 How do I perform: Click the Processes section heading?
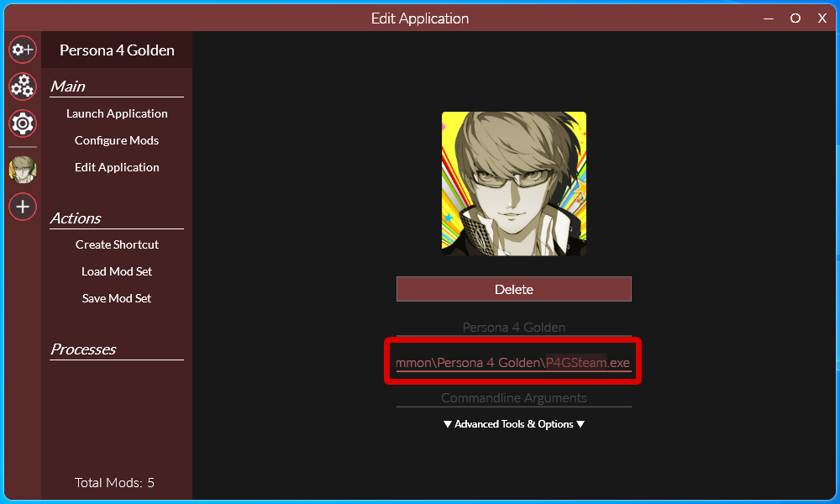pyautogui.click(x=83, y=349)
